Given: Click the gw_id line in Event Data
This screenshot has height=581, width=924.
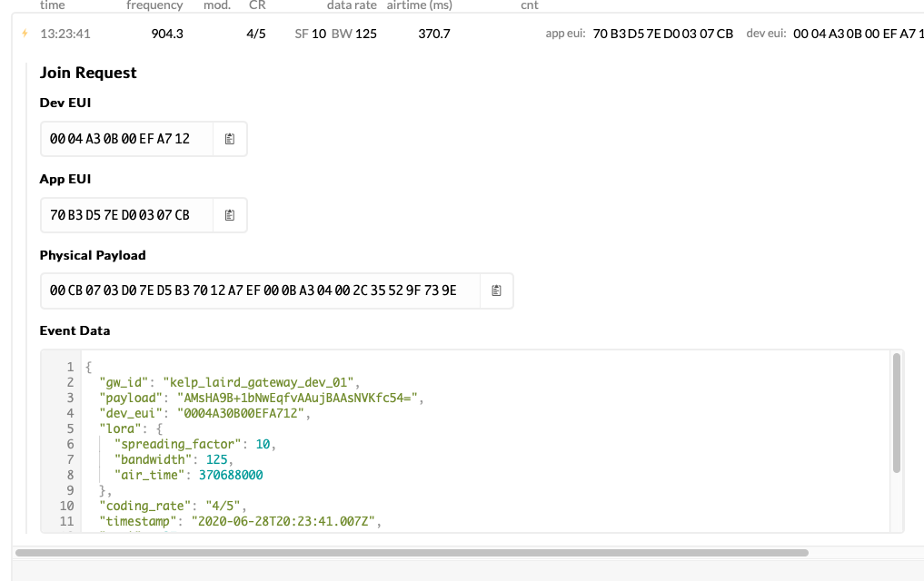Looking at the screenshot, I should pyautogui.click(x=230, y=382).
